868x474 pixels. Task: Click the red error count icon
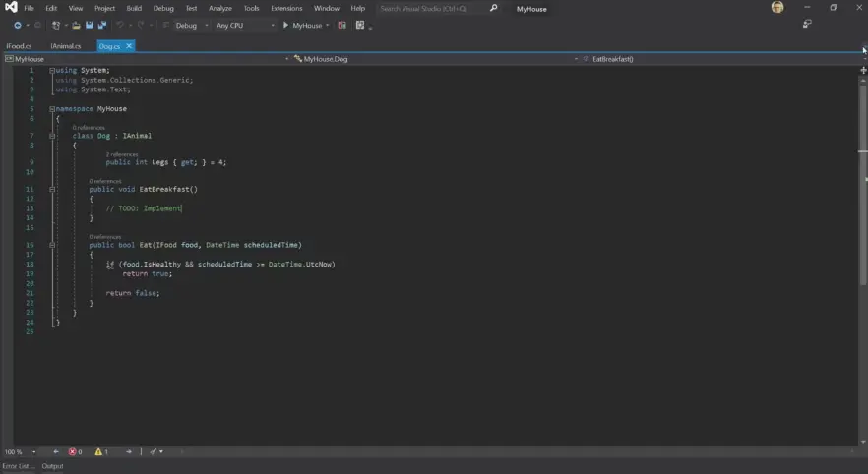[x=73, y=452]
